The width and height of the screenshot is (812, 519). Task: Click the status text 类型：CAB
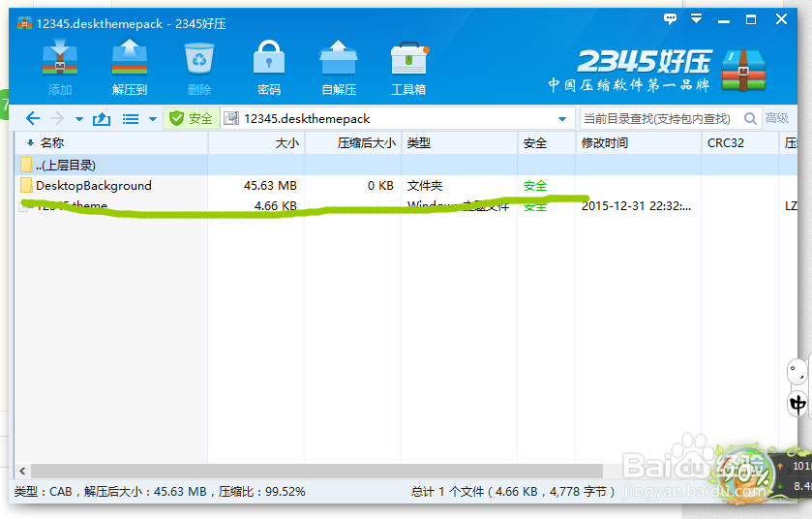coord(43,492)
